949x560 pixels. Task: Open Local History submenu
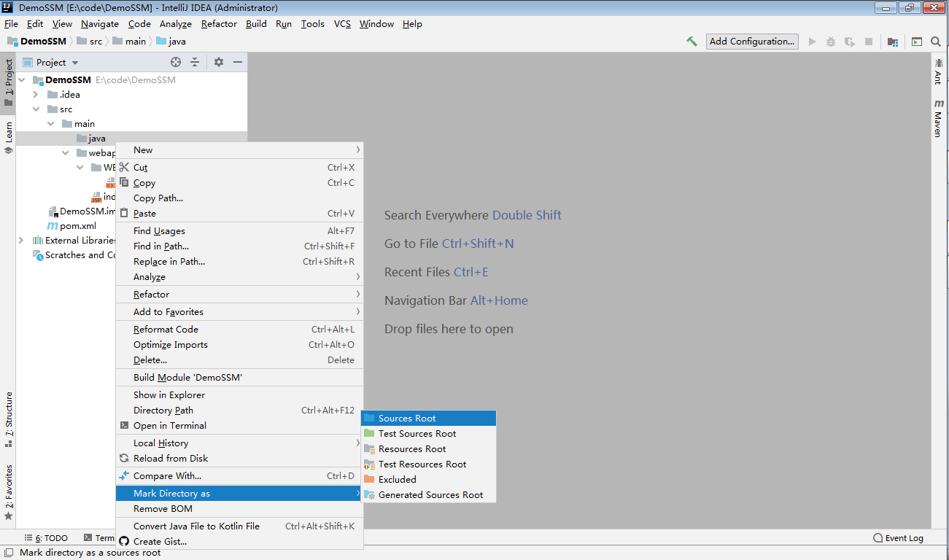click(239, 443)
